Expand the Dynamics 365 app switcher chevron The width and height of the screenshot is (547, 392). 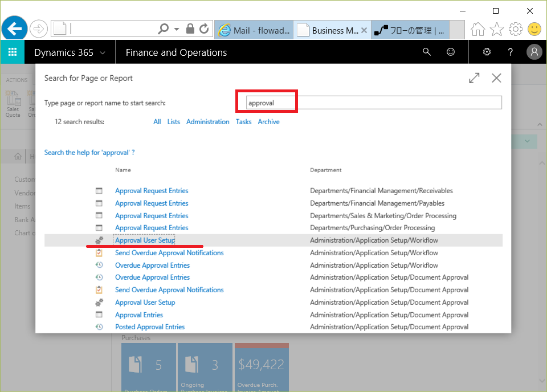point(103,52)
